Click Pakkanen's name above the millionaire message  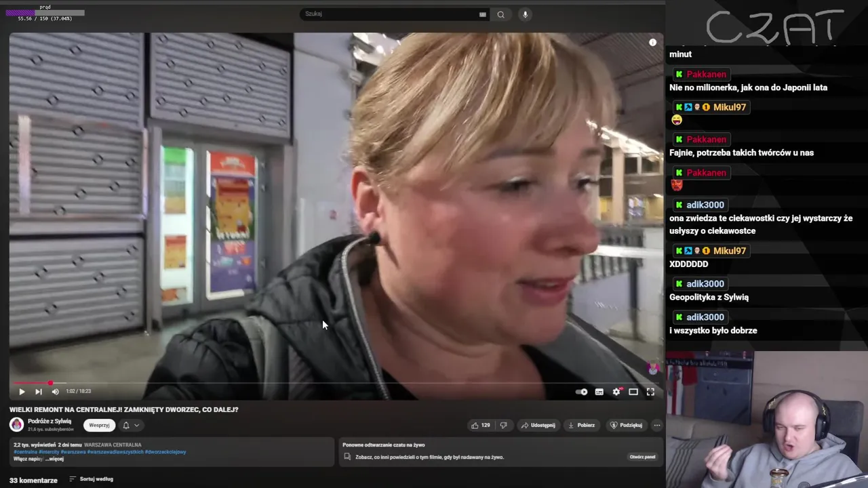pyautogui.click(x=706, y=74)
